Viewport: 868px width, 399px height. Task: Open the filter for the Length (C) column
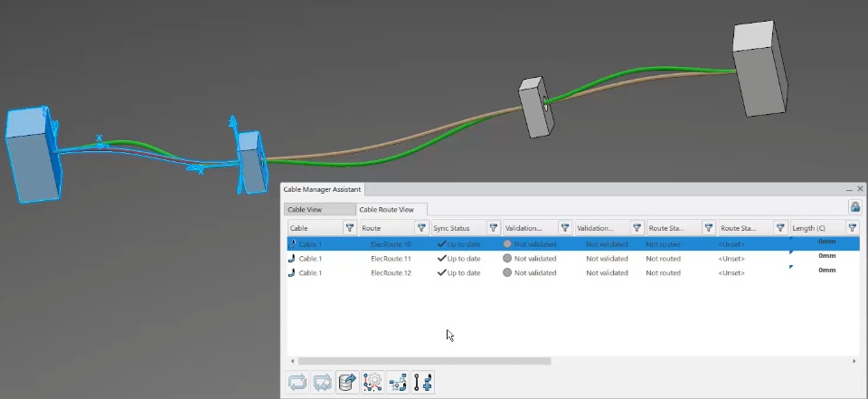[x=852, y=228]
